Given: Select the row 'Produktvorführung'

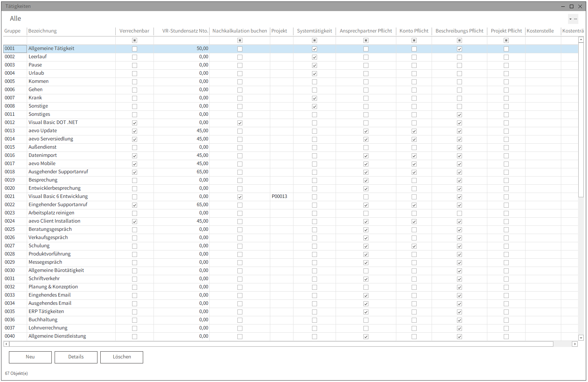Looking at the screenshot, I should 291,254.
